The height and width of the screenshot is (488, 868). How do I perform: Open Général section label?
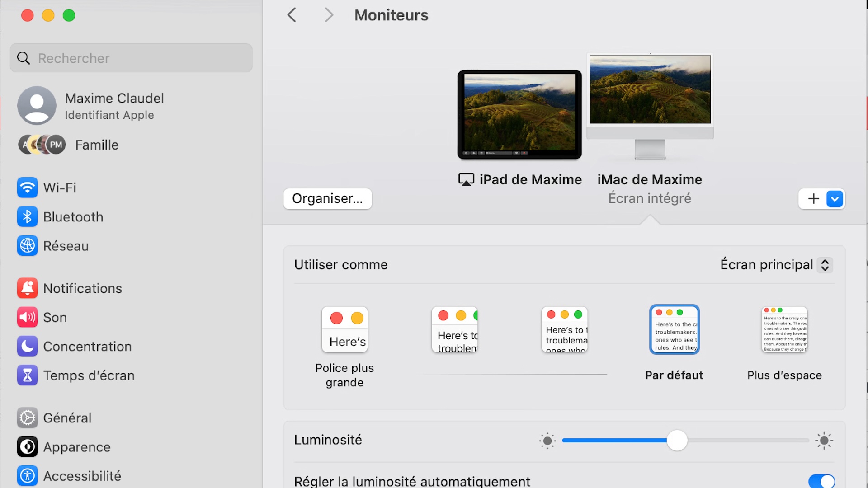(x=67, y=418)
